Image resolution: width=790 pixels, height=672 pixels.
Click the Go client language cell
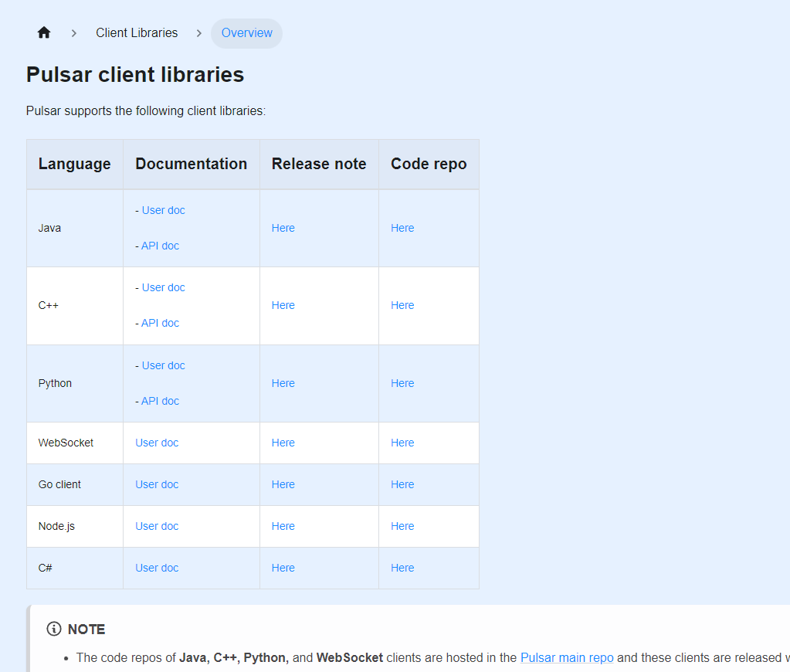(x=75, y=484)
